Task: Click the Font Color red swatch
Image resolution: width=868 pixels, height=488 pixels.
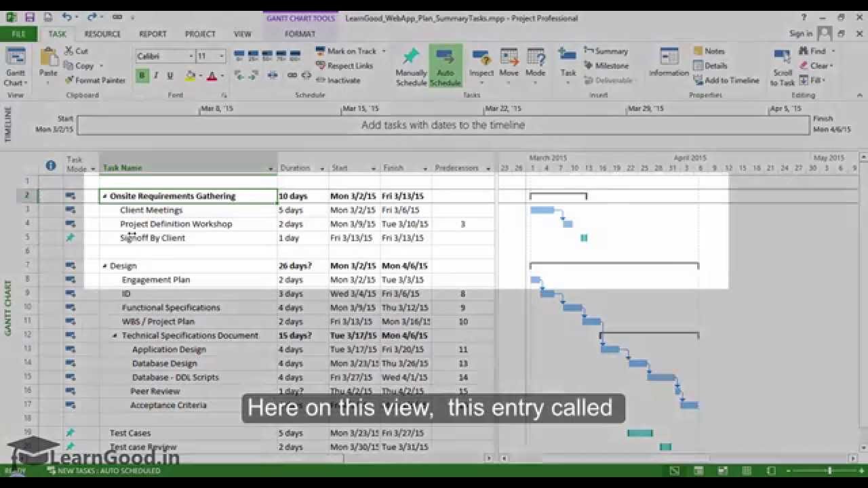Action: point(212,76)
